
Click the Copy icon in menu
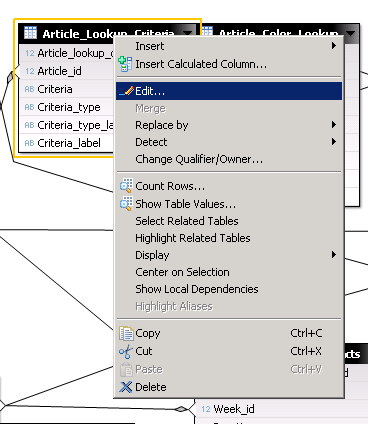pyautogui.click(x=126, y=333)
